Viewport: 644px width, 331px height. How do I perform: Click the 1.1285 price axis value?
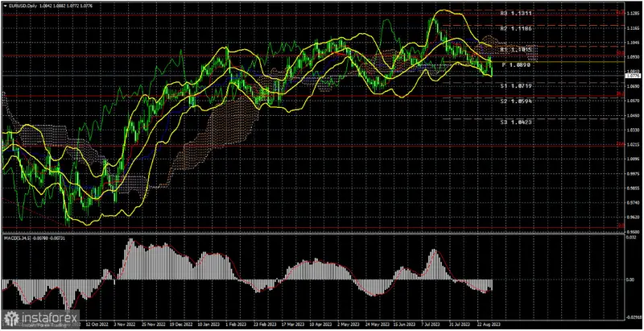634,14
